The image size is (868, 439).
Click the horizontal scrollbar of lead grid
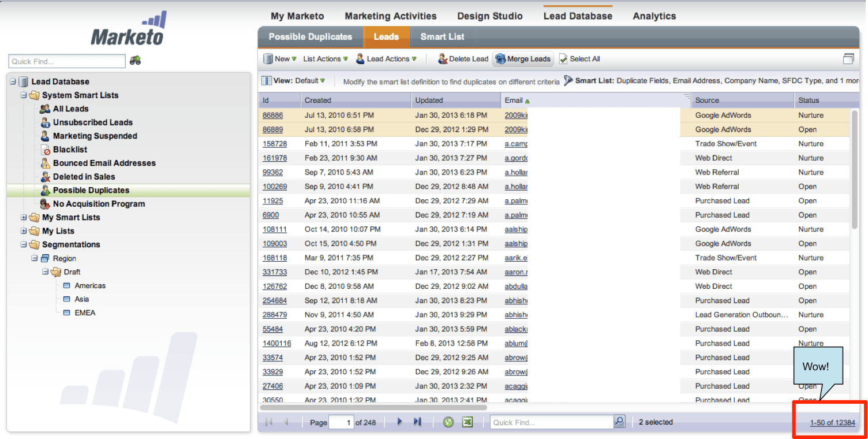373,407
